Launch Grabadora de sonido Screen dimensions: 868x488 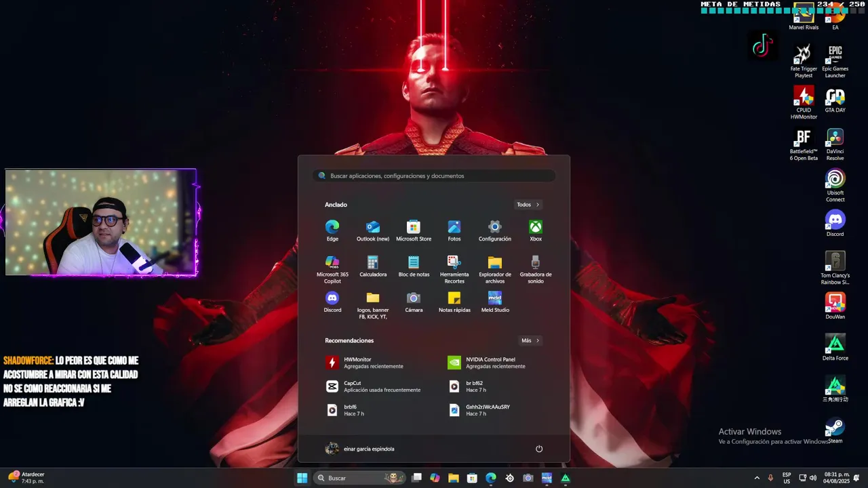point(536,269)
